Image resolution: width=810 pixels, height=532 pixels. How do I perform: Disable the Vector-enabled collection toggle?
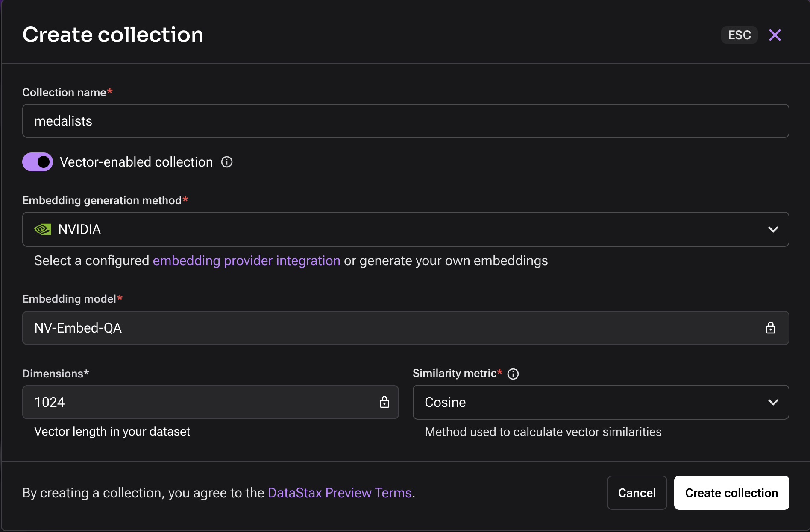(x=37, y=162)
